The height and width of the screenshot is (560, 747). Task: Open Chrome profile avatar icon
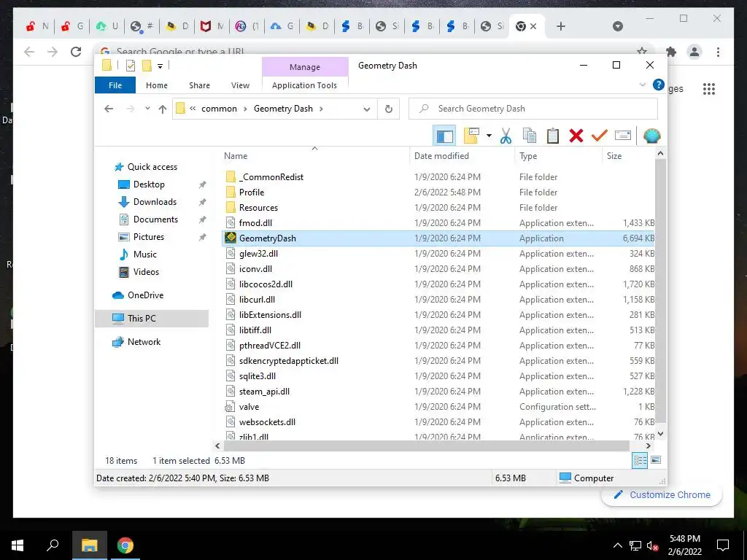click(694, 52)
